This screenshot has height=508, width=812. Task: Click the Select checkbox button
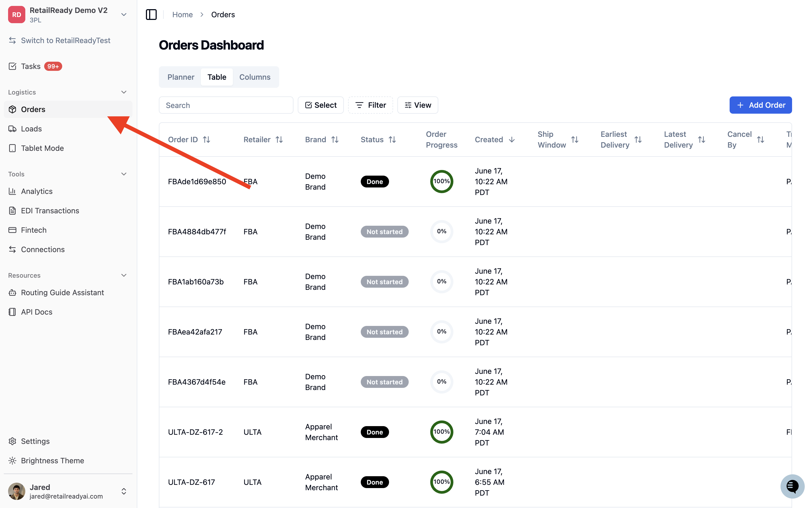point(320,105)
